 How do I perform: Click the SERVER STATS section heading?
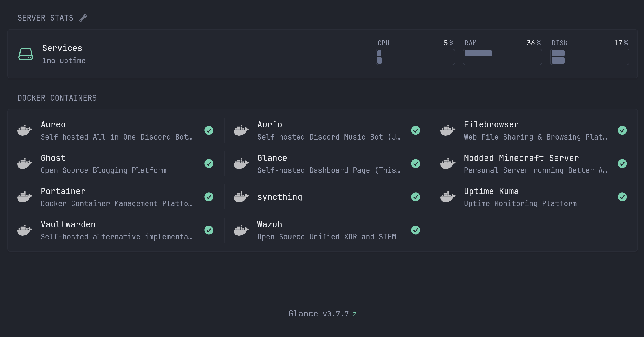(x=45, y=18)
